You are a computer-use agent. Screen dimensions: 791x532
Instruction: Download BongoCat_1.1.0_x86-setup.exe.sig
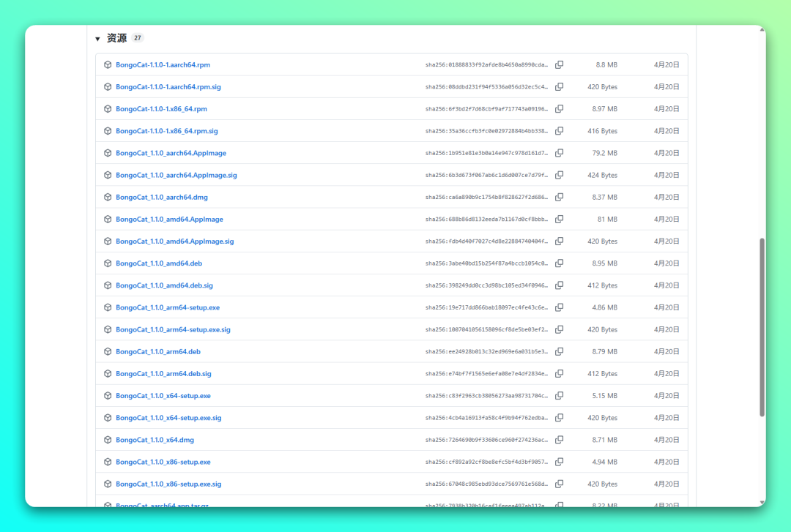[168, 484]
